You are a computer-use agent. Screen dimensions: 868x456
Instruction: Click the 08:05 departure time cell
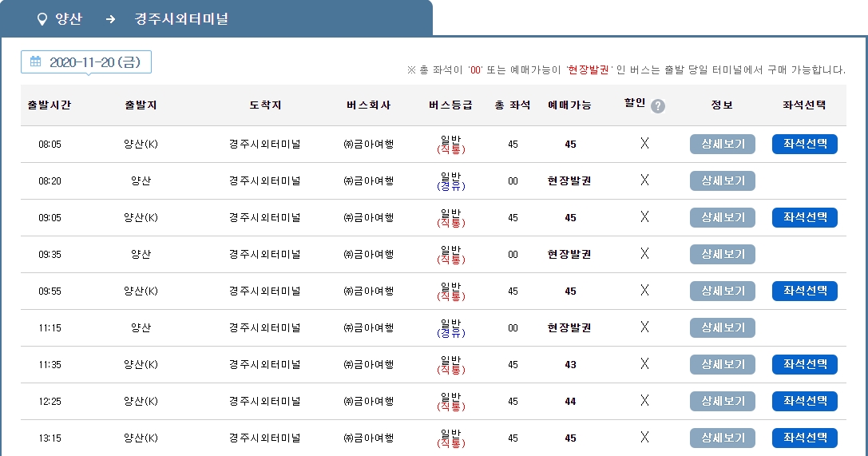tap(50, 145)
